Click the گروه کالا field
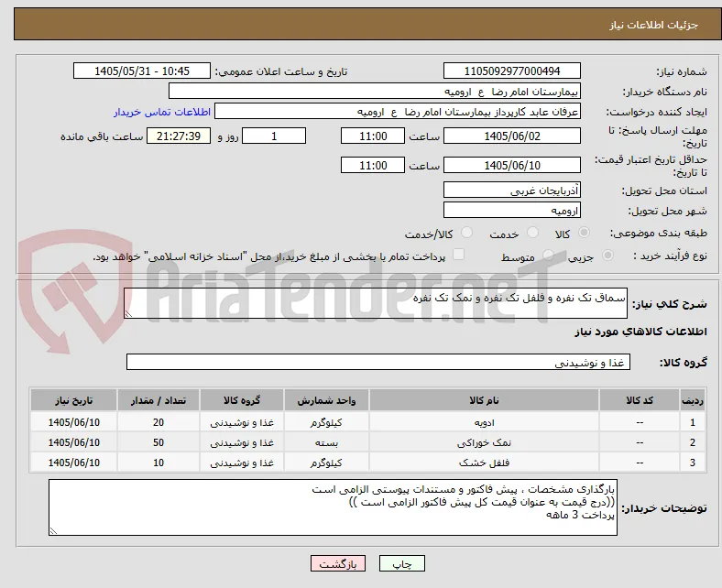 378,362
